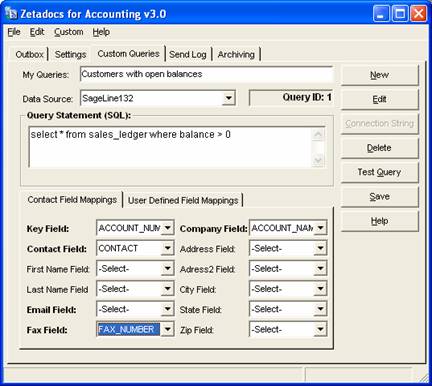Click the Help button on the right

tap(379, 221)
